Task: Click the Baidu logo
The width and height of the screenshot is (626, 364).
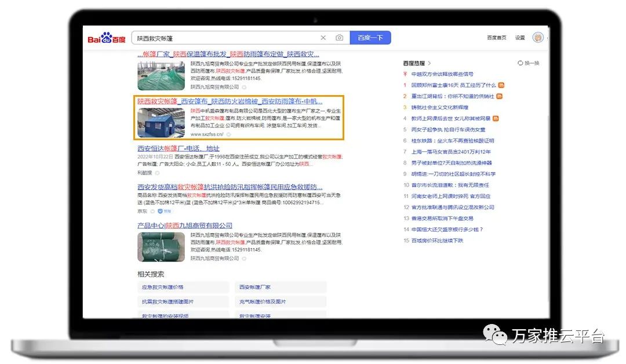Action: [107, 38]
